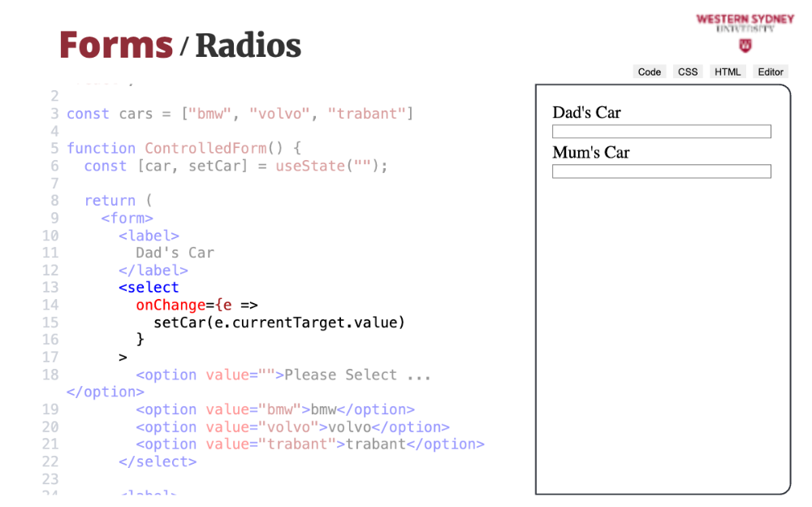Click the trabant option line in code
The width and height of the screenshot is (812, 507).
pyautogui.click(x=309, y=444)
